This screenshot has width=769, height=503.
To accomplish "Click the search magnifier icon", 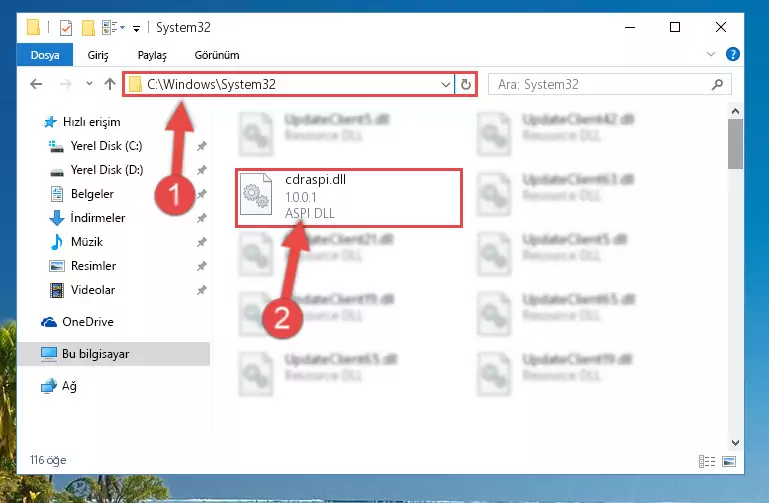I will click(x=718, y=84).
